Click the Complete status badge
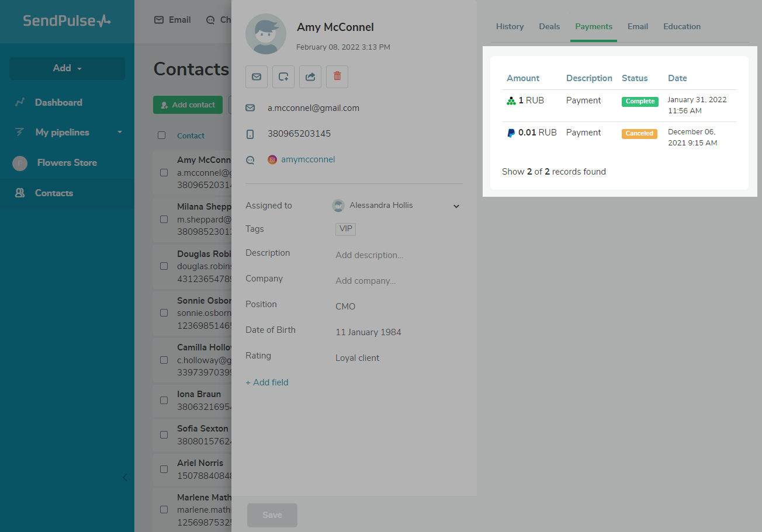The width and height of the screenshot is (762, 532). point(640,102)
